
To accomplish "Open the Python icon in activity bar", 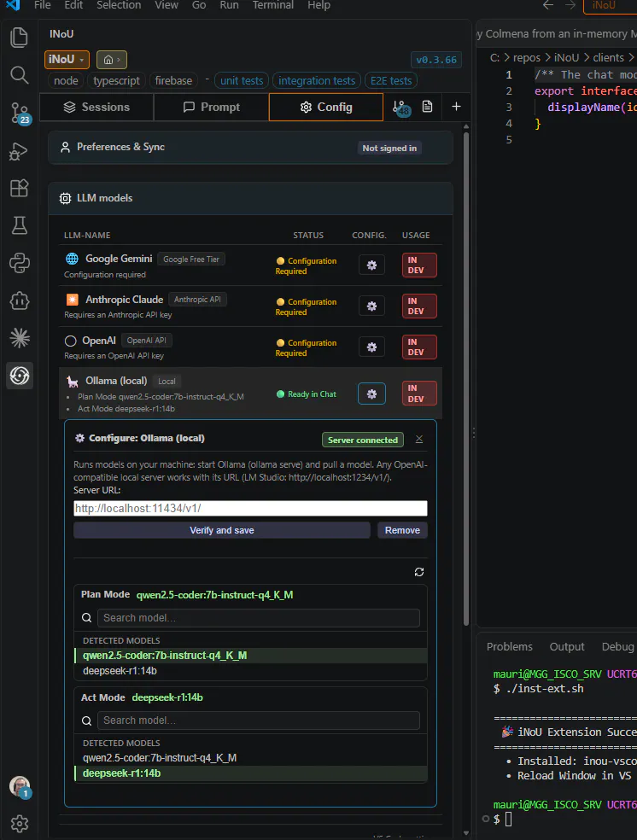I will (20, 263).
